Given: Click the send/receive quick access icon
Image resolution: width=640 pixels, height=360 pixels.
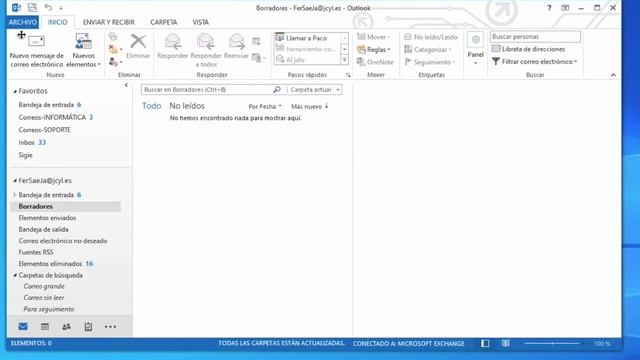Looking at the screenshot, I should point(32,7).
